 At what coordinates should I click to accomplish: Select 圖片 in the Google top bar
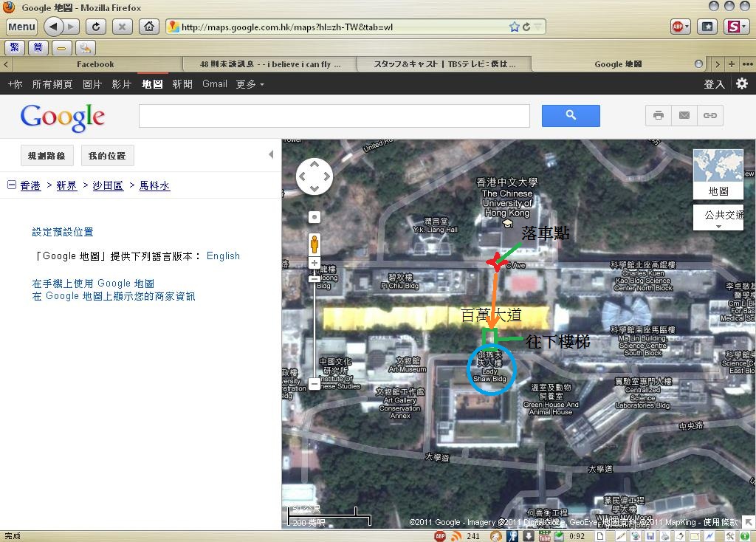pyautogui.click(x=92, y=84)
